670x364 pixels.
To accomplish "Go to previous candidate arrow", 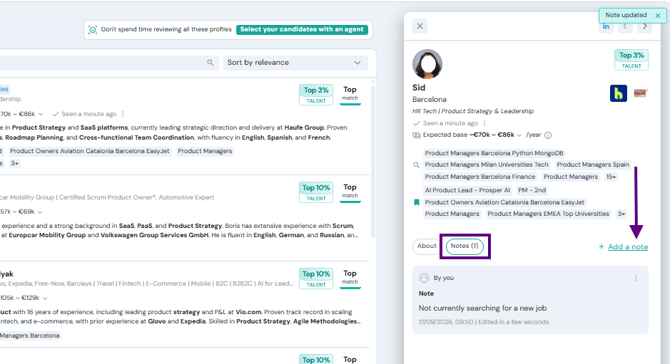I will (x=625, y=26).
